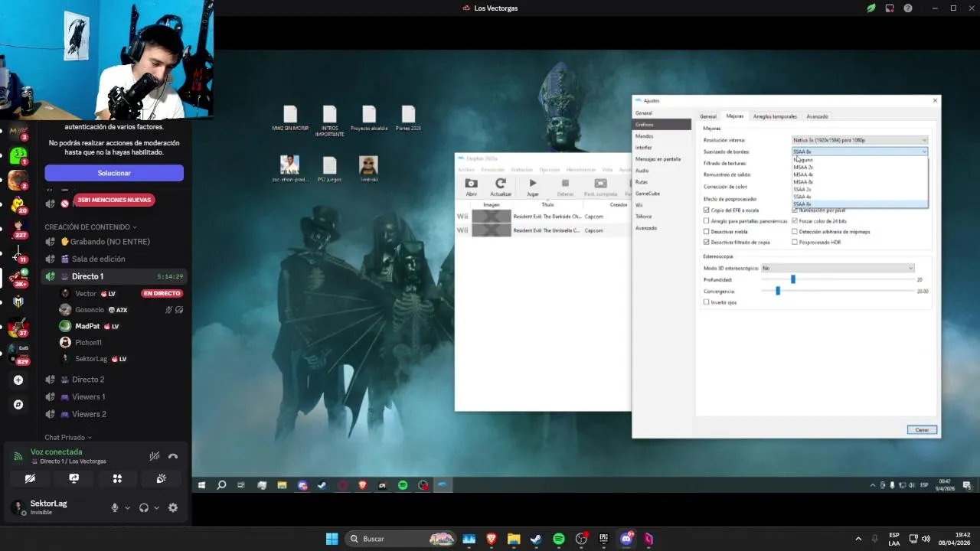
Task: Click 3581 MENCIONES NUEVAS pill
Action: (x=114, y=200)
